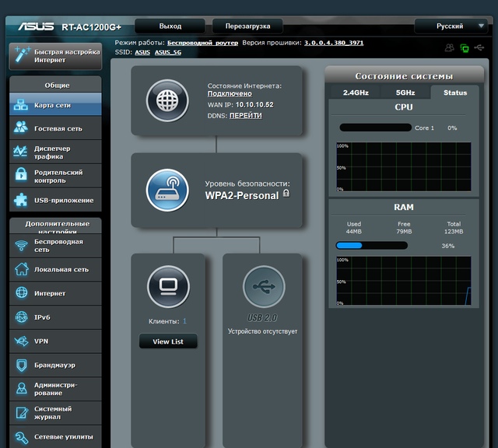Click the USB status icon in header
The width and height of the screenshot is (498, 448).
(x=480, y=48)
